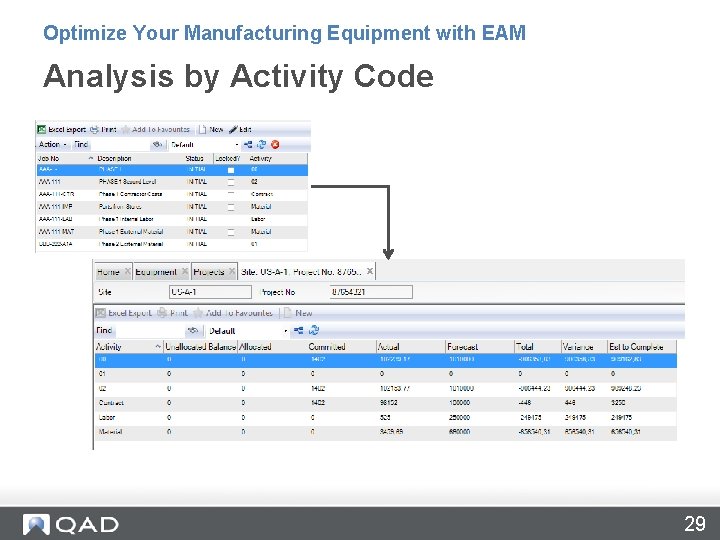This screenshot has width=720, height=540.
Task: Toggle Locked checkbox for PHASE1 Second Level row
Action: [x=231, y=182]
